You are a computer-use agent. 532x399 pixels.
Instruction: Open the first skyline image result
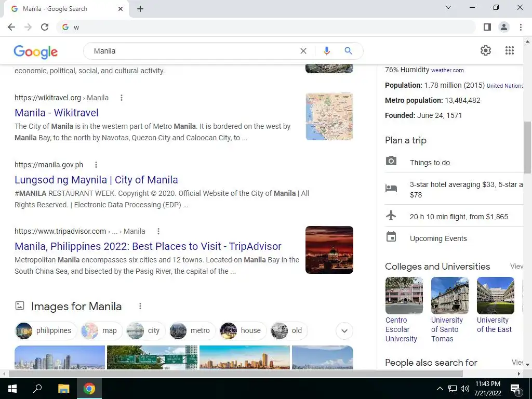point(60,357)
